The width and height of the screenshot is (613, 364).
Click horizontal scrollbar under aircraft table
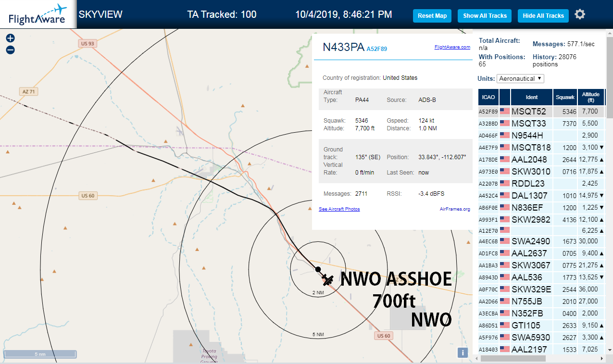(512, 358)
